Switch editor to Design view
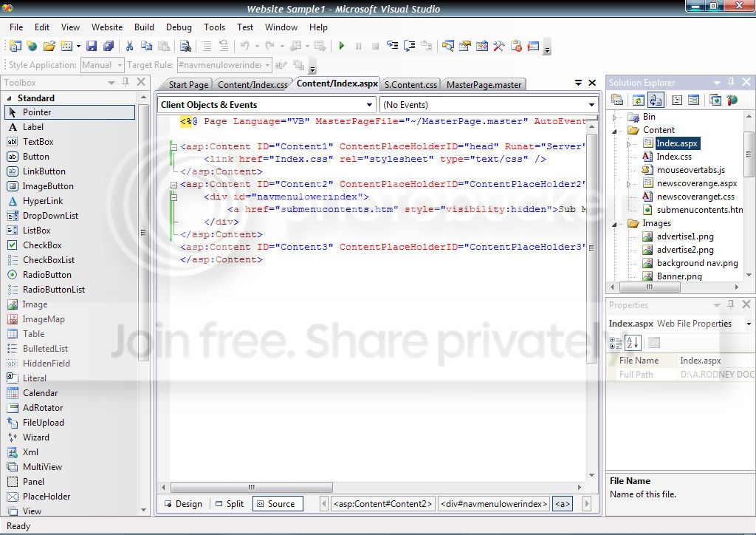Image resolution: width=756 pixels, height=535 pixels. pos(183,504)
